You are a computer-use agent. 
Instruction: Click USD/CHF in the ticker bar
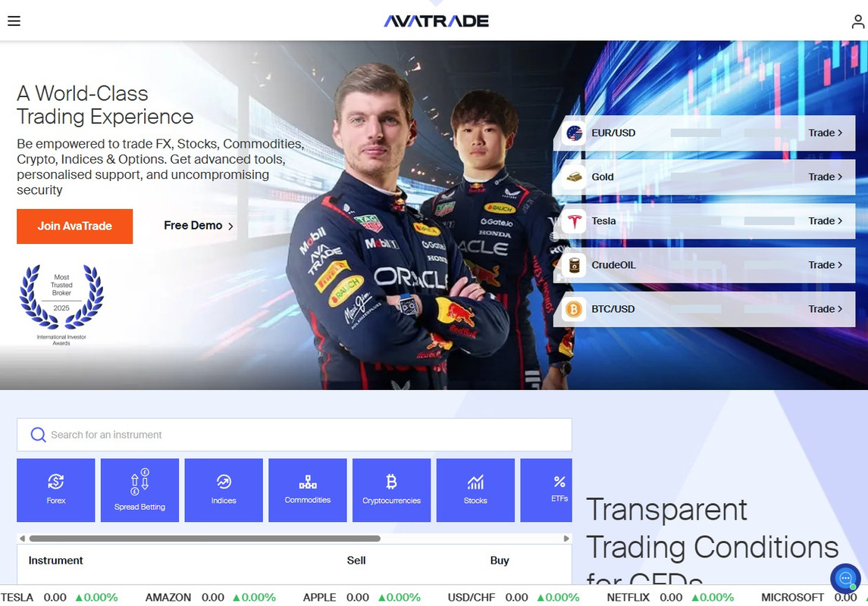[472, 598]
